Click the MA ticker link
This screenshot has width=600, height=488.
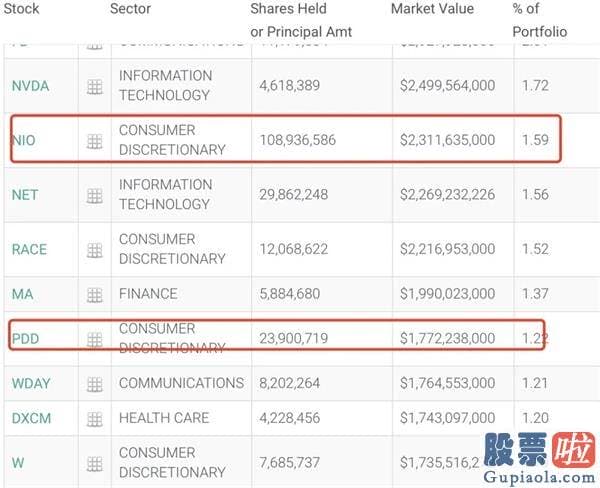click(23, 294)
